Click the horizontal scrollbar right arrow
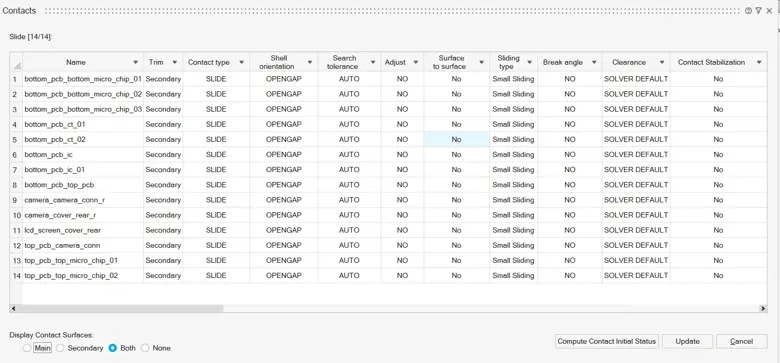The width and height of the screenshot is (780, 363). [x=763, y=309]
